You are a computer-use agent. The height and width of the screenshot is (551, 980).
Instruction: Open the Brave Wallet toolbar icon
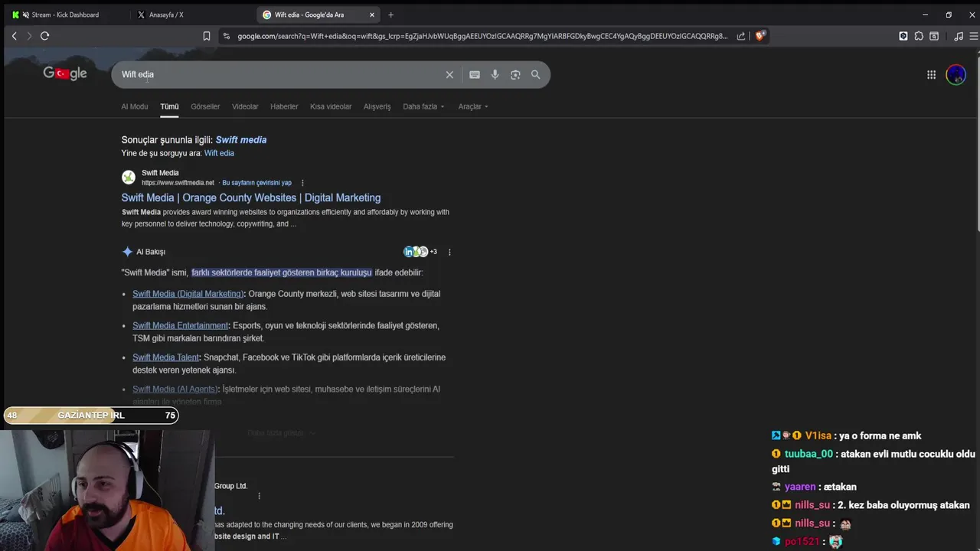903,36
